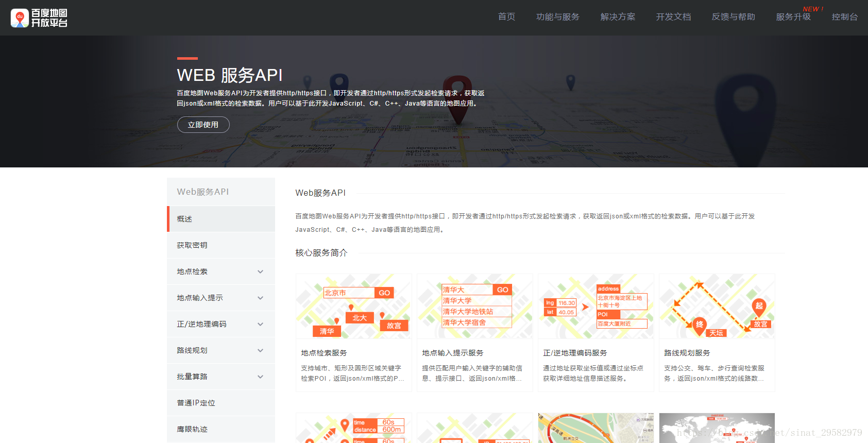Select 普通IP定位 in the sidebar

pos(221,403)
